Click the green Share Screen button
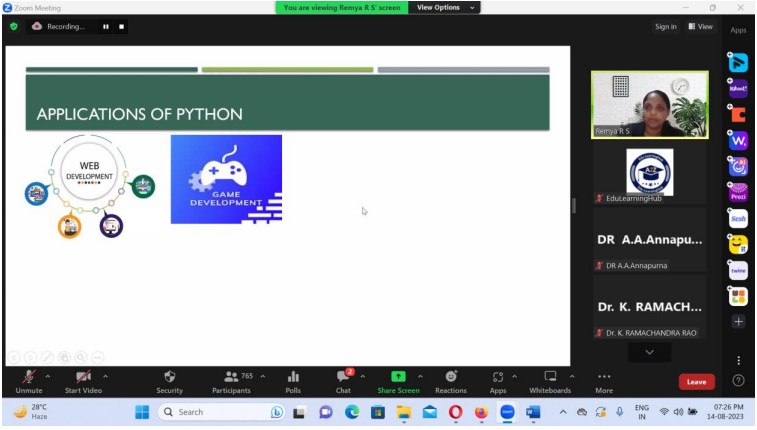757x430 pixels. coord(398,380)
